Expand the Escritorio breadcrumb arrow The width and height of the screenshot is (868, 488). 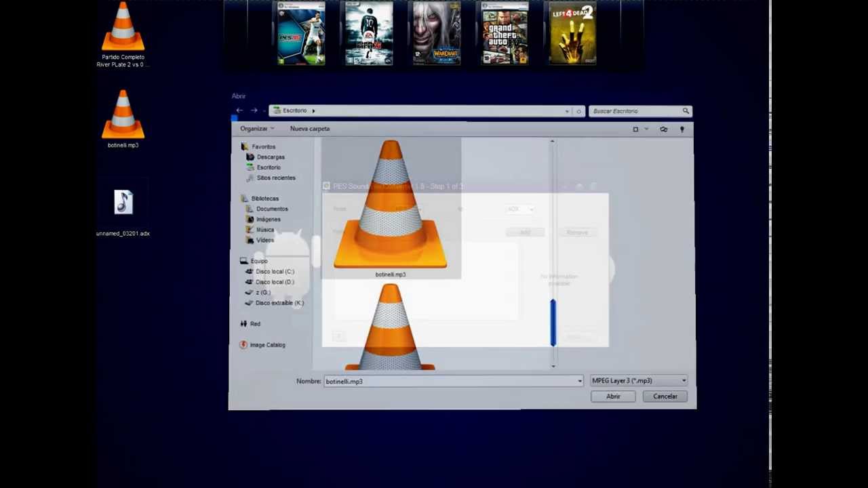click(313, 110)
